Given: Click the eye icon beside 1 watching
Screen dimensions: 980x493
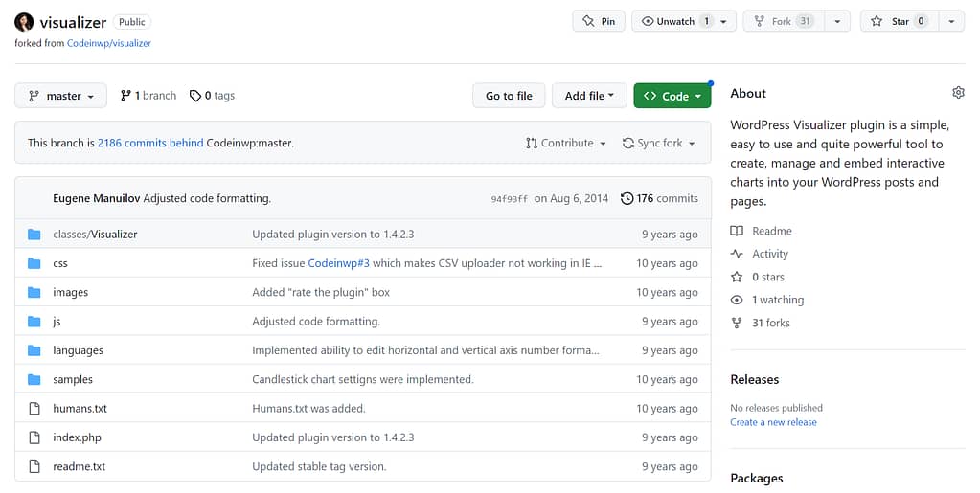Looking at the screenshot, I should coord(737,300).
